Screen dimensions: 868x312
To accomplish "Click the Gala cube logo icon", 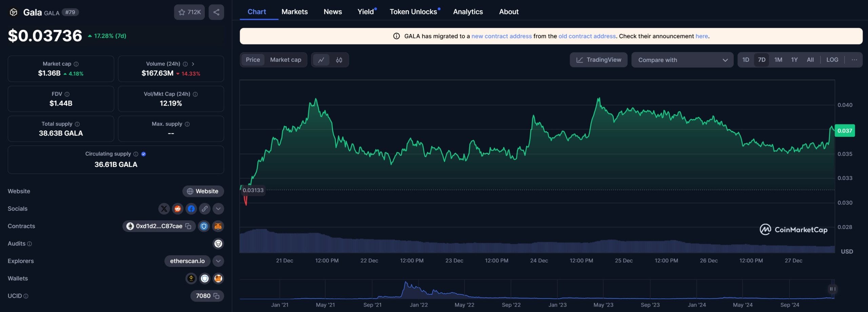I will tap(13, 13).
